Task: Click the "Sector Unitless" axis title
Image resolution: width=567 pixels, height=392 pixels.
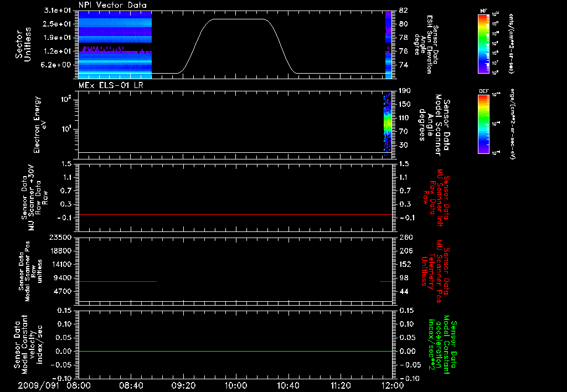Action: (23, 44)
